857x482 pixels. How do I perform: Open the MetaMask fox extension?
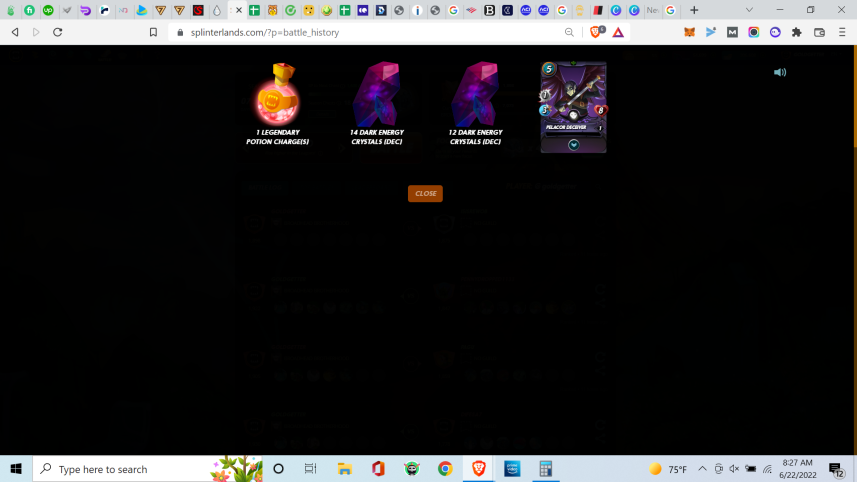click(690, 32)
